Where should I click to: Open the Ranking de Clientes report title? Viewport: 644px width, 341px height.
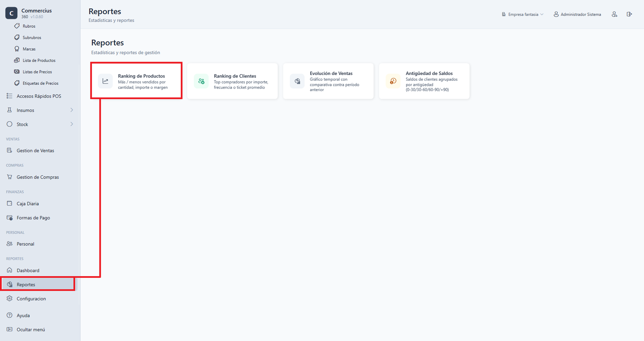tap(235, 76)
